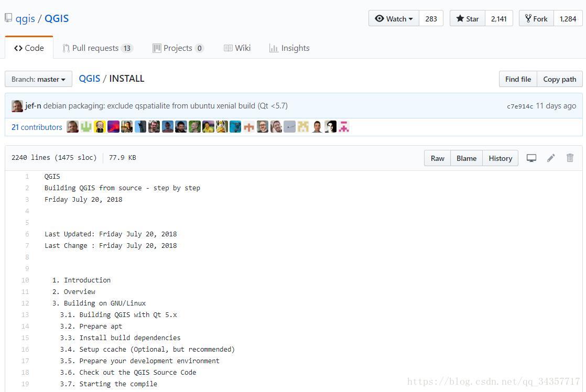This screenshot has width=586, height=392.
Task: Fork the repository
Action: (536, 18)
